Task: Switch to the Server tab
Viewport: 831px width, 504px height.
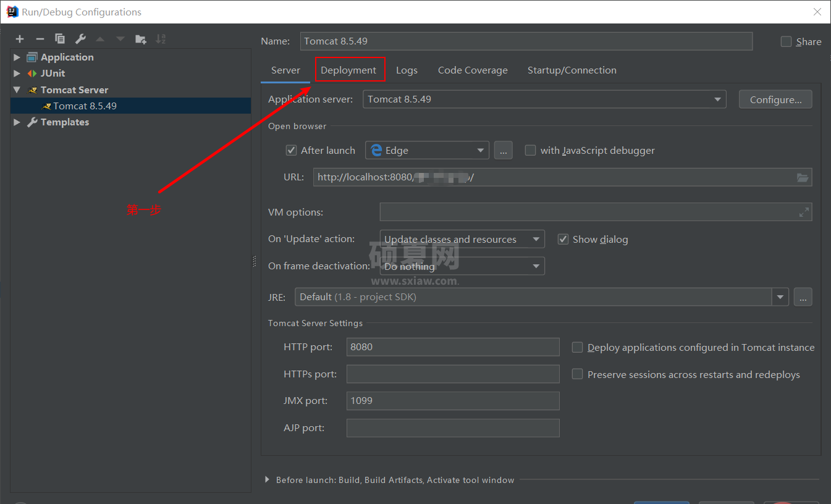Action: (285, 70)
